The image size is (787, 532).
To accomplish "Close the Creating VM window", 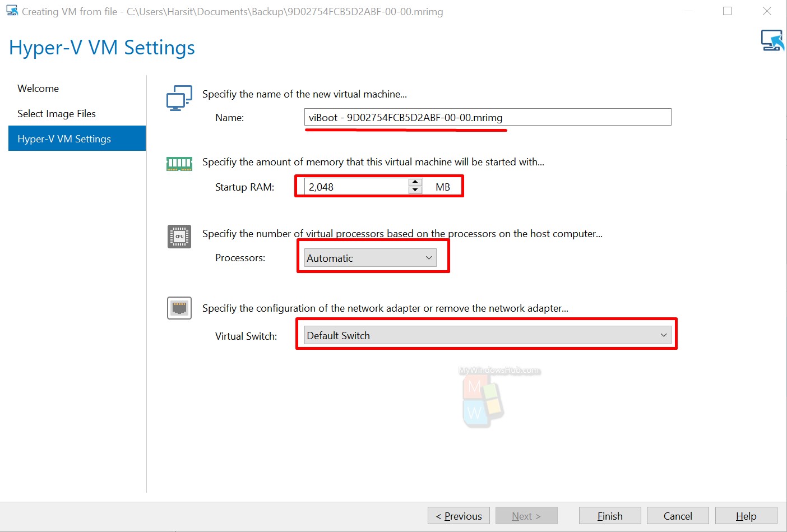I will click(x=767, y=11).
